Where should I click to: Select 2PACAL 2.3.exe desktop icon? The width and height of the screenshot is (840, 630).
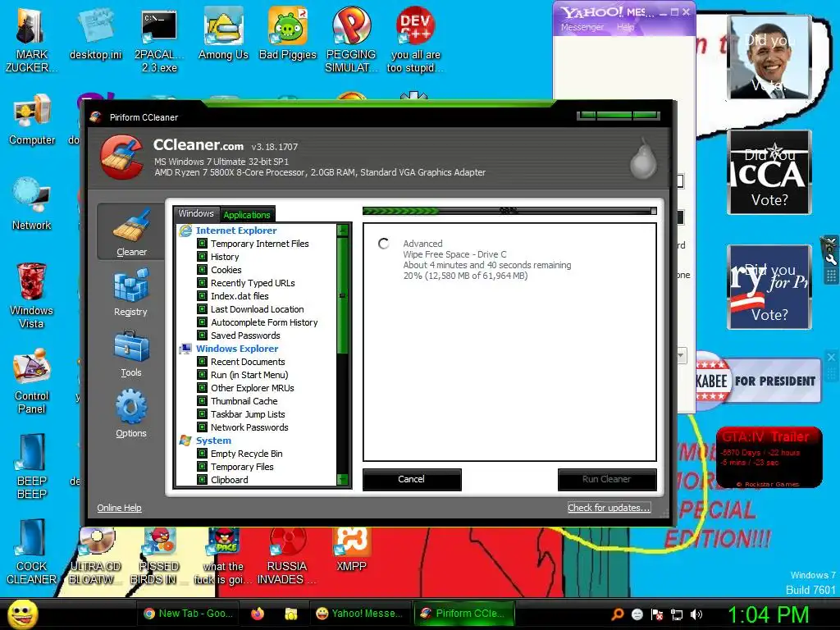[x=159, y=39]
